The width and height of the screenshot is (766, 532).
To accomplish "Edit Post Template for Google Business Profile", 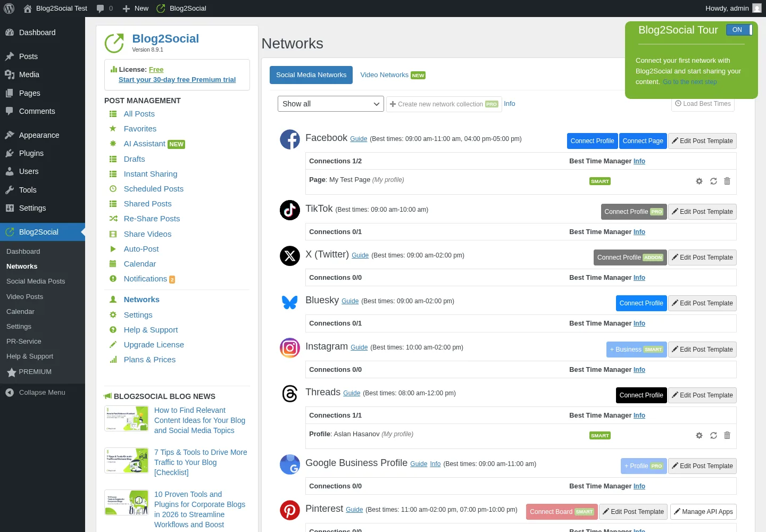I will point(702,466).
